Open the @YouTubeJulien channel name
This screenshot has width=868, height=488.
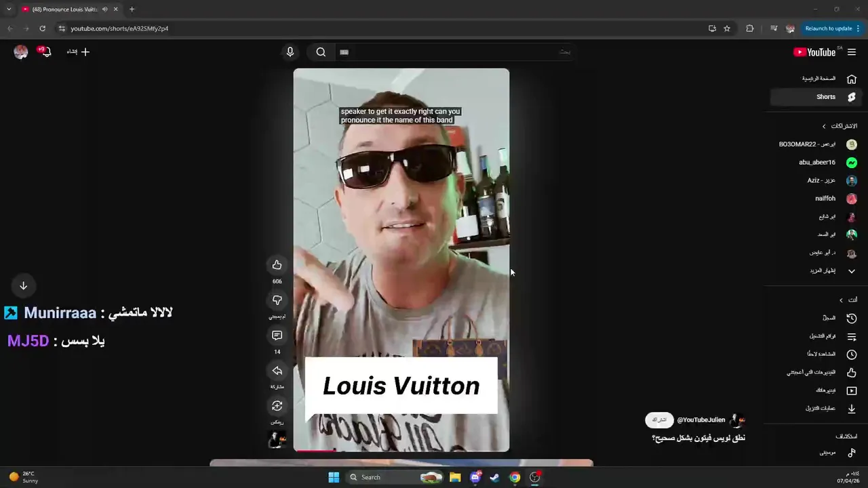pyautogui.click(x=701, y=420)
